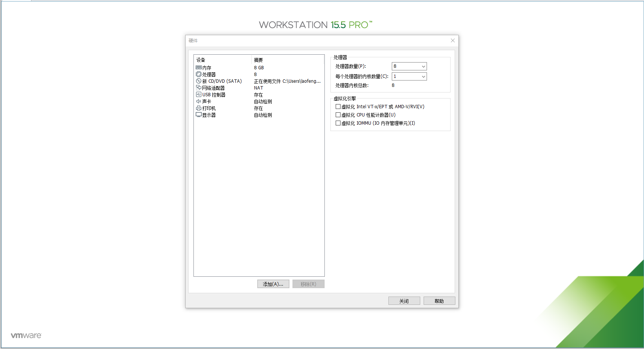Click the Add (添加) hardware button

pos(273,284)
